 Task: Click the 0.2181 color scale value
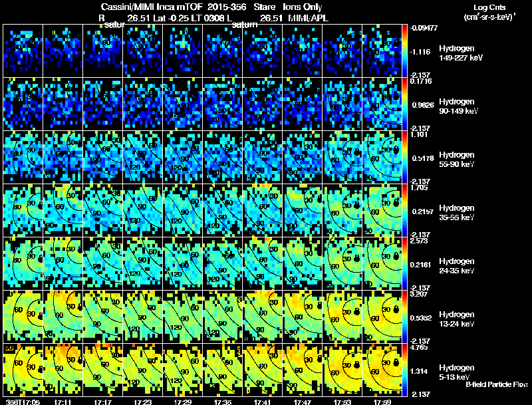pos(421,265)
